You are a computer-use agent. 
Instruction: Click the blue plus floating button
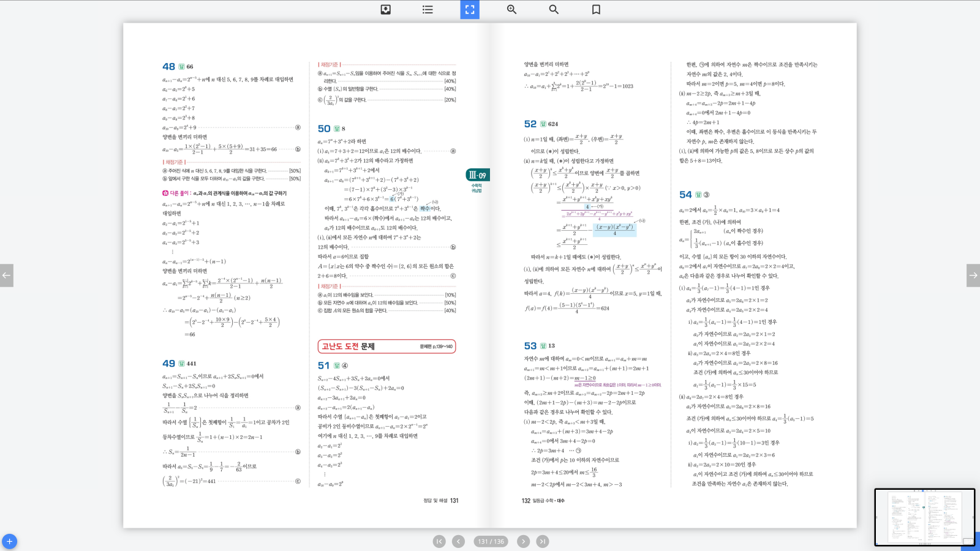point(9,541)
